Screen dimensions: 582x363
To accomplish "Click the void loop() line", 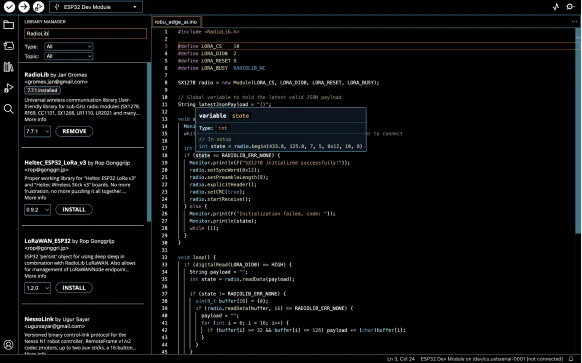I will 197,257.
